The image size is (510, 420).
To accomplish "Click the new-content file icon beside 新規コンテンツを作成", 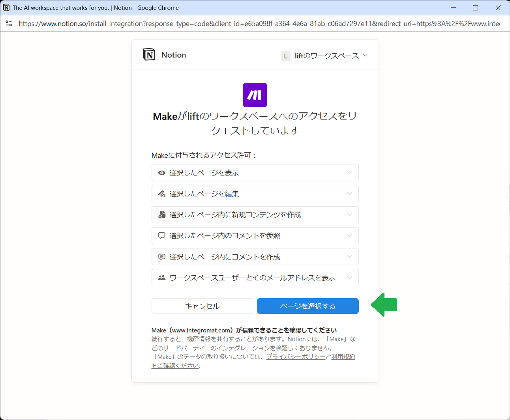I will point(161,215).
